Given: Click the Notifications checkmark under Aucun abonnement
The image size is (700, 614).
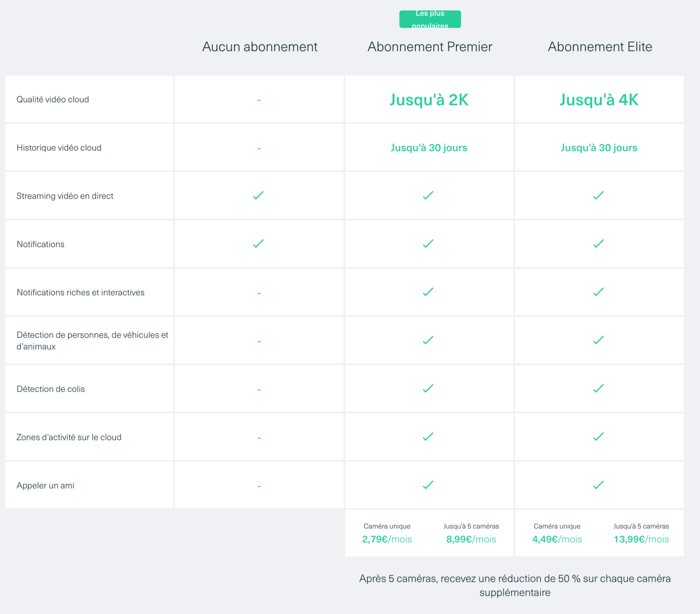Looking at the screenshot, I should coord(258,244).
